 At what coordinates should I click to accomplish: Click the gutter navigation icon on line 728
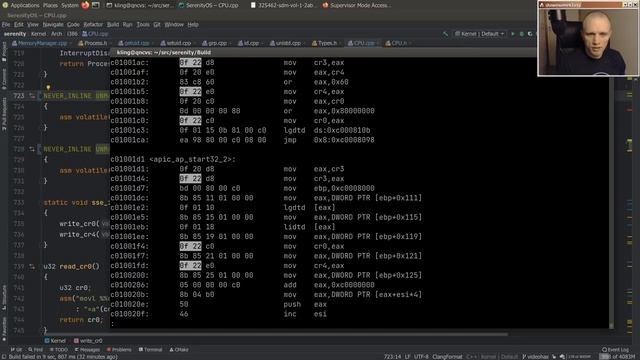pyautogui.click(x=32, y=149)
